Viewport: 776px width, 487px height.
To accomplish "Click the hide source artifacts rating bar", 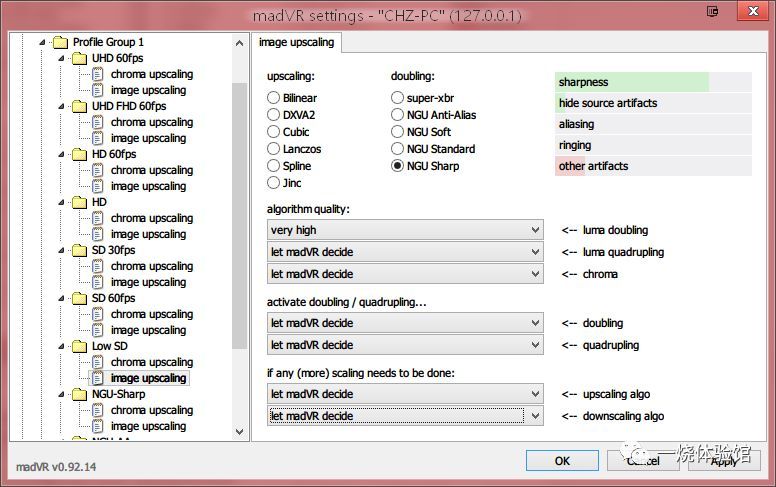I will 653,103.
